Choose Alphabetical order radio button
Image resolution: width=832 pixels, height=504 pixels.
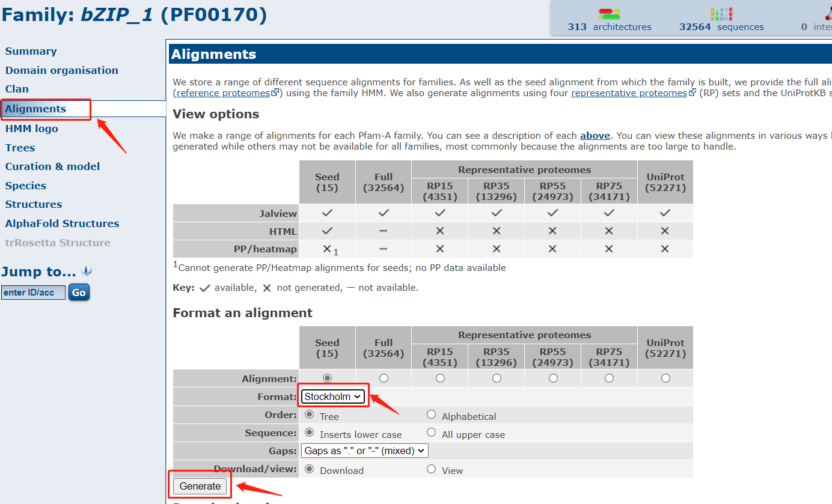point(431,414)
